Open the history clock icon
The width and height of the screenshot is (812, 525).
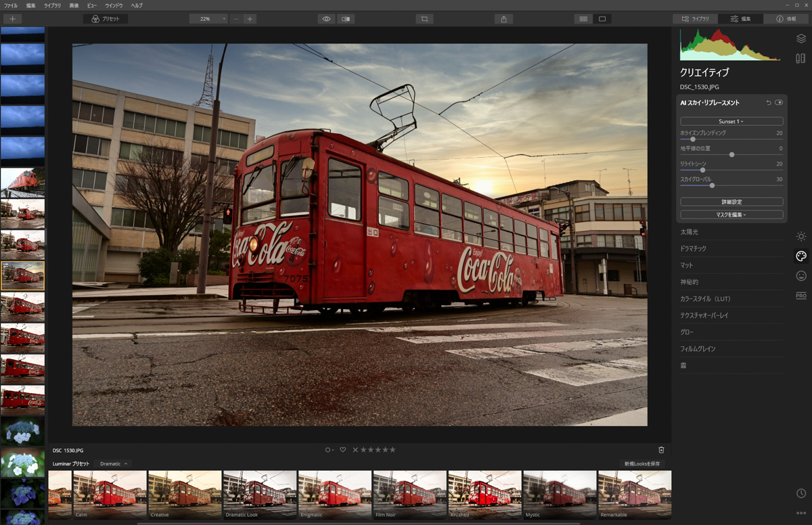point(801,494)
